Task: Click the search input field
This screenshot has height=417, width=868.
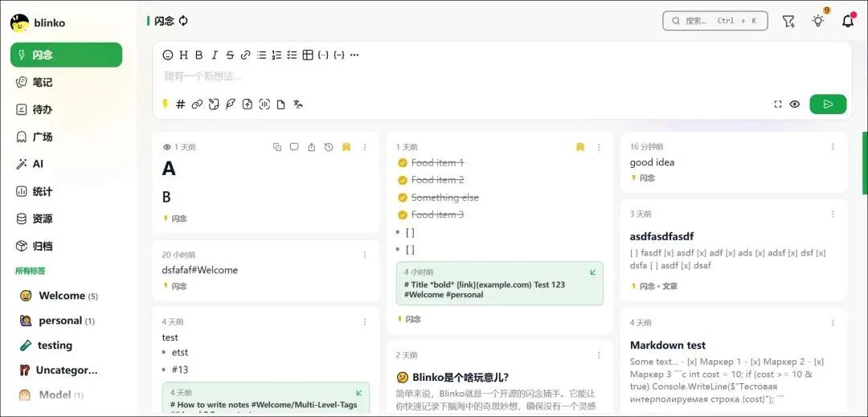Action: point(714,22)
